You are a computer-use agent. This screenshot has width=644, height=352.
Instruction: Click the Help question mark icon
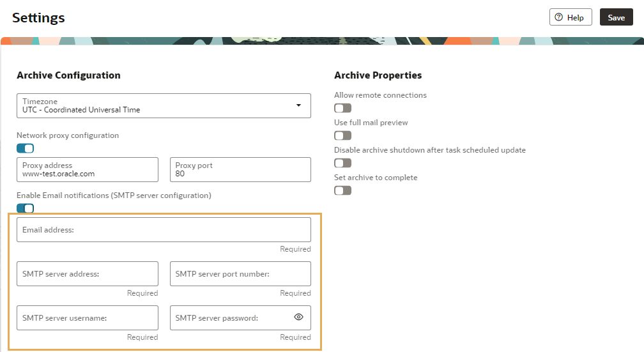click(x=558, y=17)
